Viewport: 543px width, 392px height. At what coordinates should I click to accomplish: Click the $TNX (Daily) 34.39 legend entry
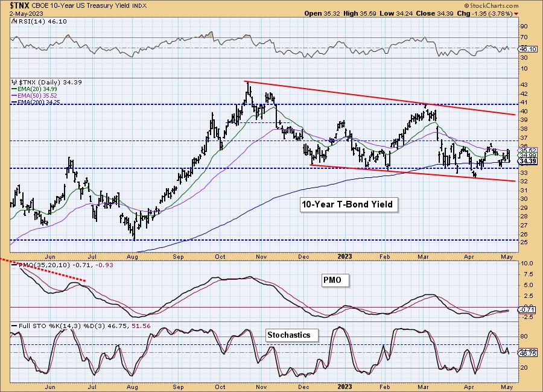pyautogui.click(x=50, y=82)
